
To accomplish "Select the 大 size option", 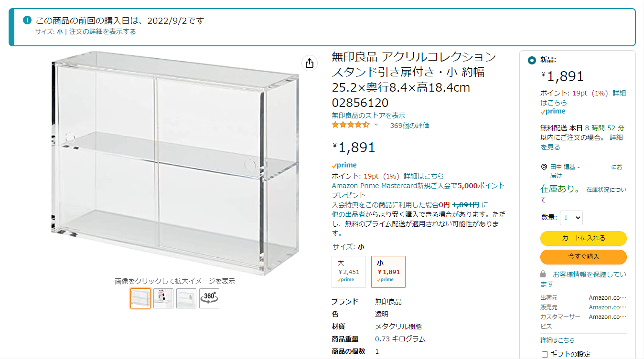I will 349,272.
